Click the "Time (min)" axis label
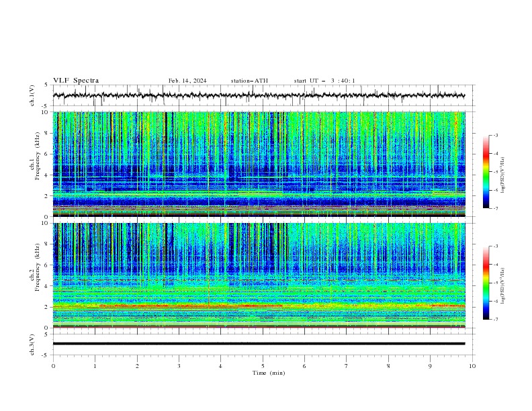 tap(269, 373)
